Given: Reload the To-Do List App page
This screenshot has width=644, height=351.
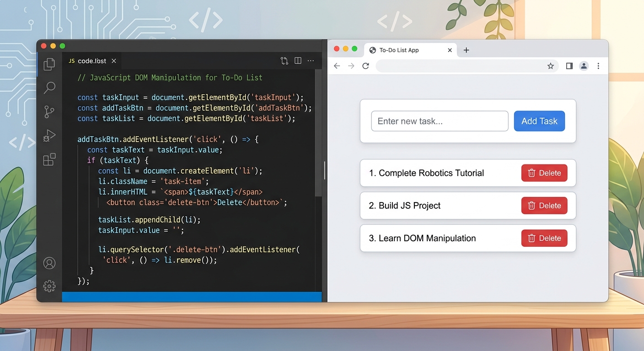Looking at the screenshot, I should [365, 66].
